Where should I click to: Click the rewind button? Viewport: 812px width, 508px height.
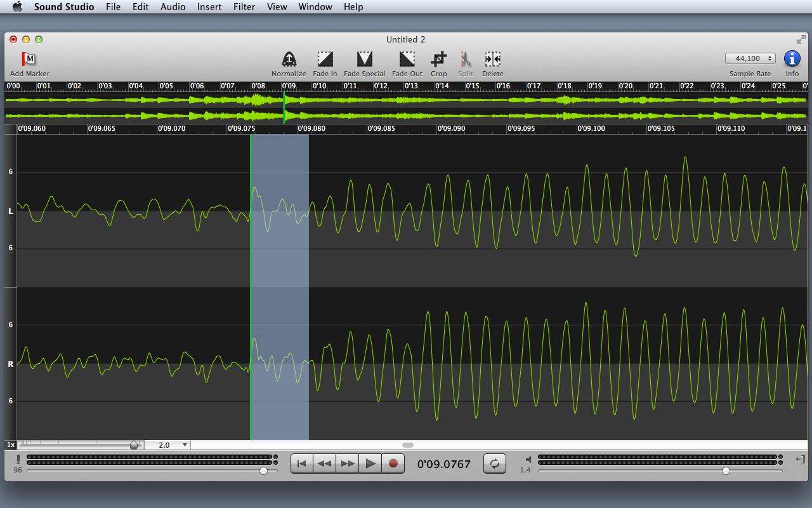tap(324, 464)
